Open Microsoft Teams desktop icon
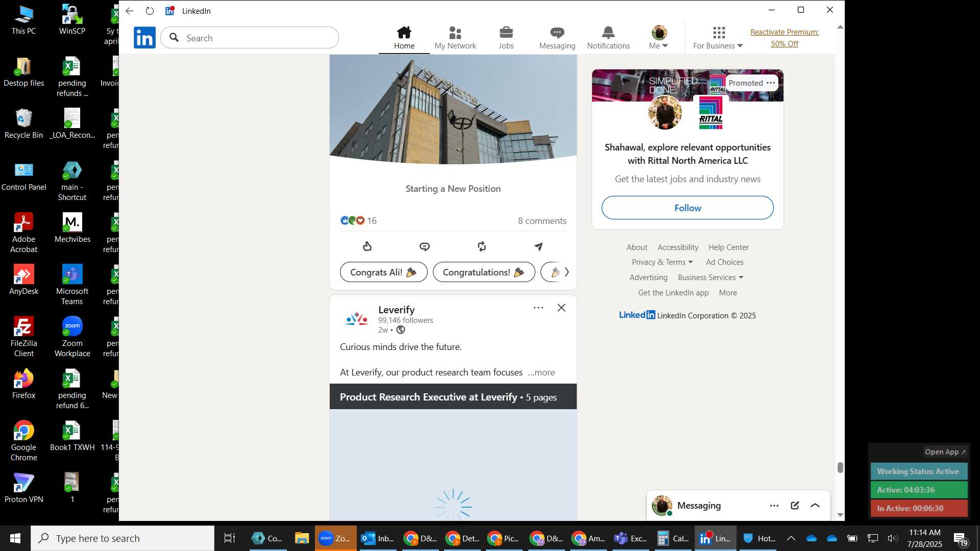The image size is (980, 551). click(72, 285)
